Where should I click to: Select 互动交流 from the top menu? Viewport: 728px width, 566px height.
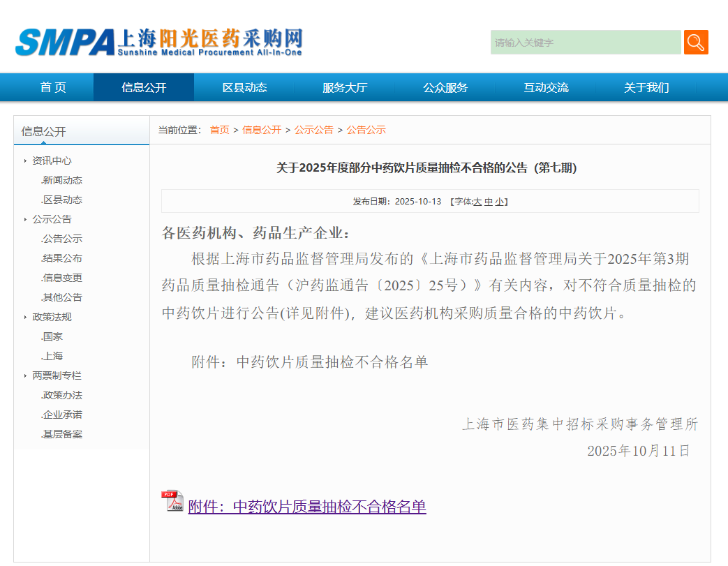[546, 87]
